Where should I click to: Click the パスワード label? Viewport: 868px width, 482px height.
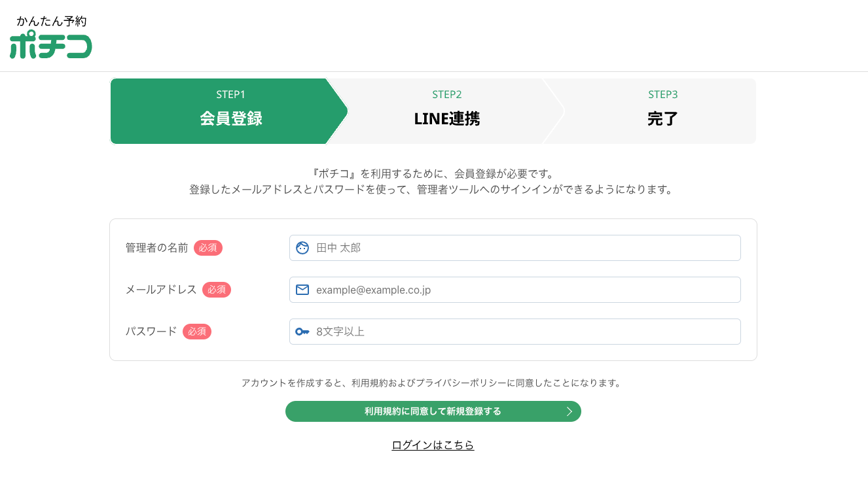coord(151,332)
